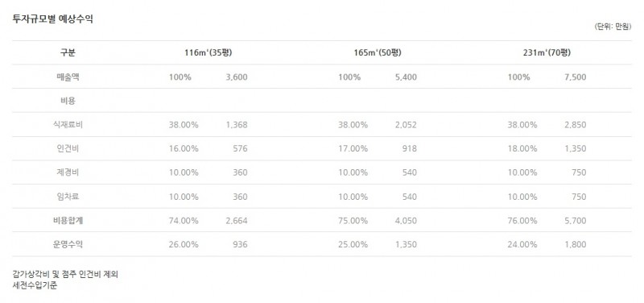Click the 1,800 operating profit value
Image resolution: width=644 pixels, height=303 pixels.
tap(576, 244)
